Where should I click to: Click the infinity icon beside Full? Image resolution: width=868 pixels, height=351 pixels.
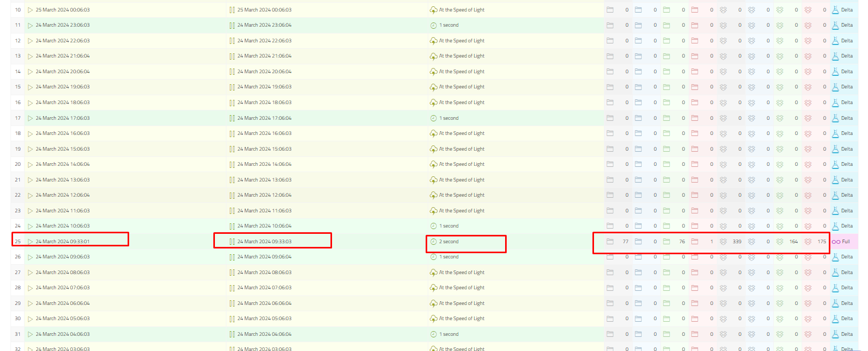(836, 242)
